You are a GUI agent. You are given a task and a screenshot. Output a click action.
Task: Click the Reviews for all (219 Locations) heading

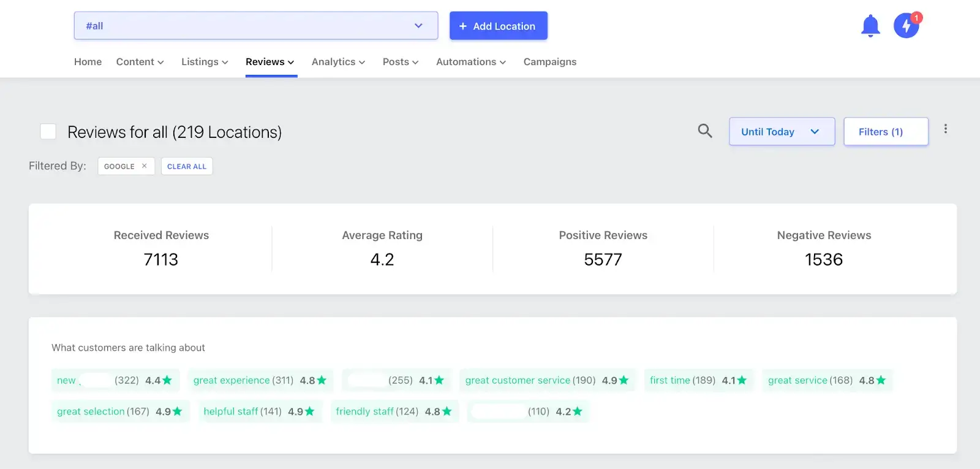[175, 132]
